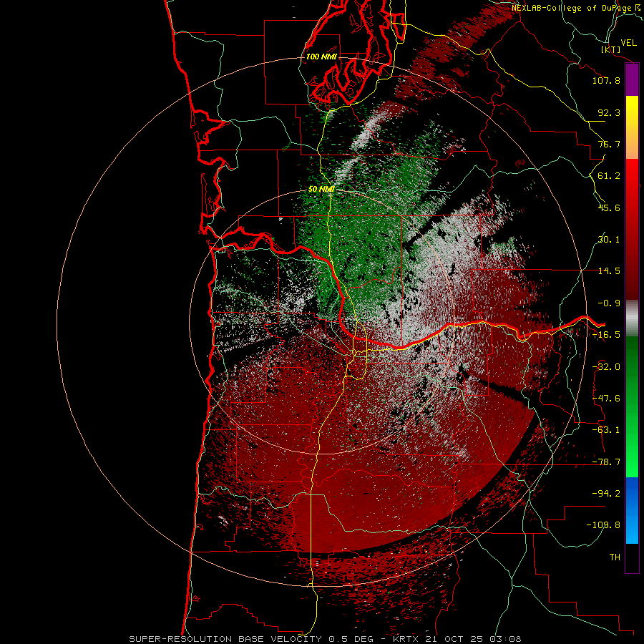Click the -63.1 velocity value

point(606,430)
